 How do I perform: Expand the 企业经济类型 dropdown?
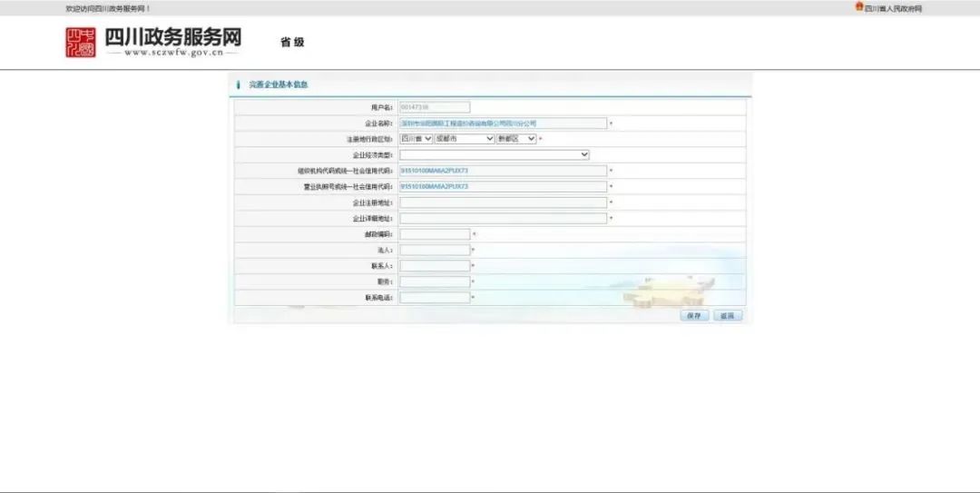click(x=495, y=154)
